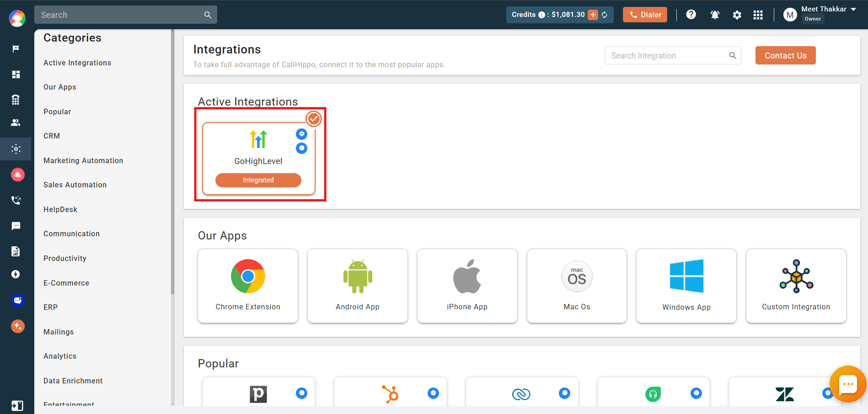
Task: Select the Data Enrichment category
Action: [73, 381]
